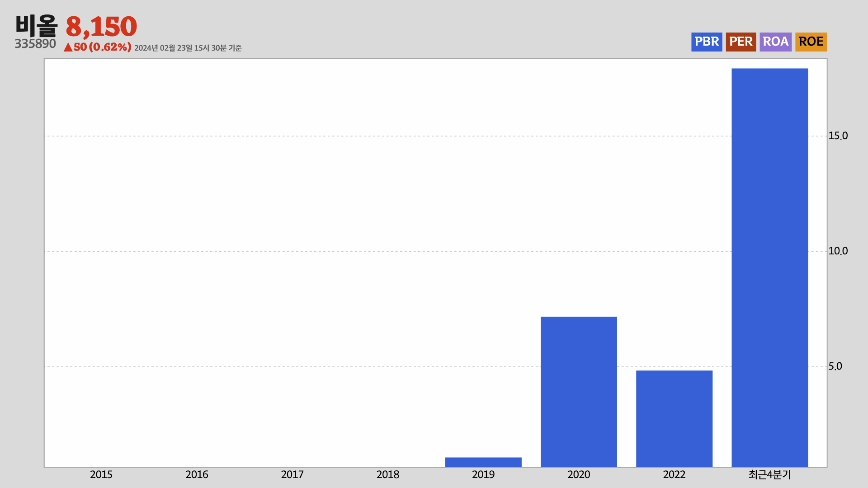Click the stock name 비올

[36, 25]
